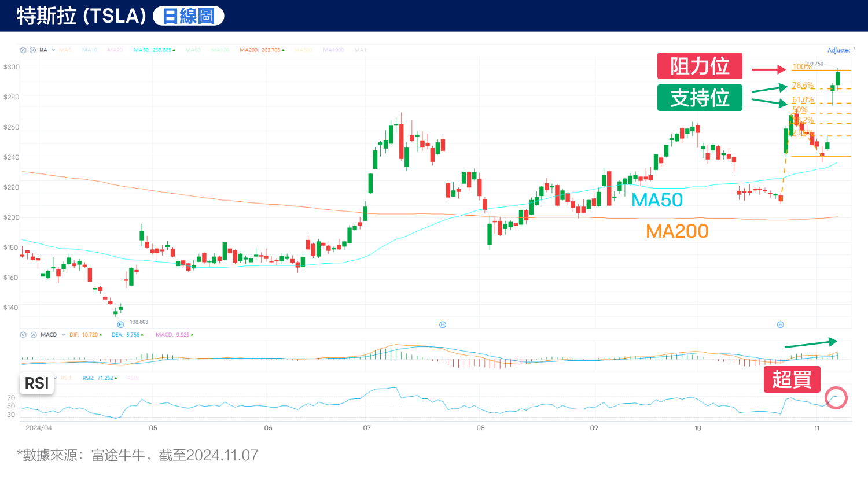Open the Adjusted price menu option

(839, 50)
